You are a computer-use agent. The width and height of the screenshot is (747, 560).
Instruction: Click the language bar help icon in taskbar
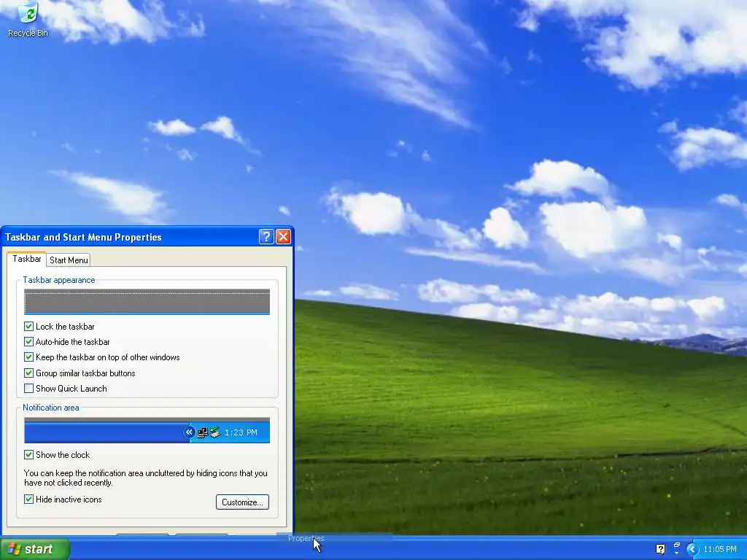pyautogui.click(x=660, y=549)
